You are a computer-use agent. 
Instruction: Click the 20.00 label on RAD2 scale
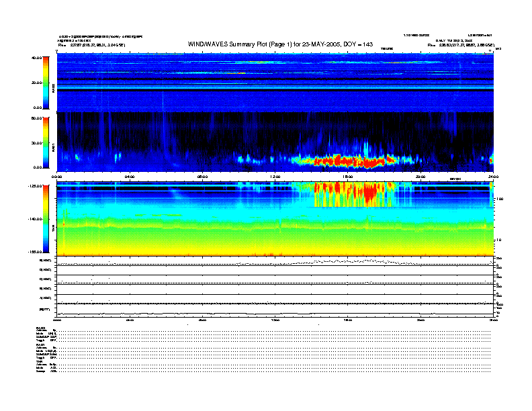click(x=36, y=83)
